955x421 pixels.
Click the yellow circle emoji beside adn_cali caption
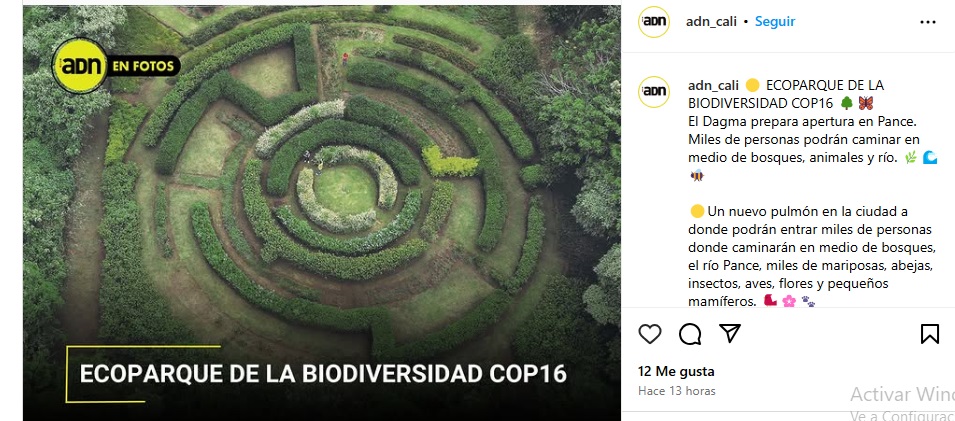click(x=752, y=85)
